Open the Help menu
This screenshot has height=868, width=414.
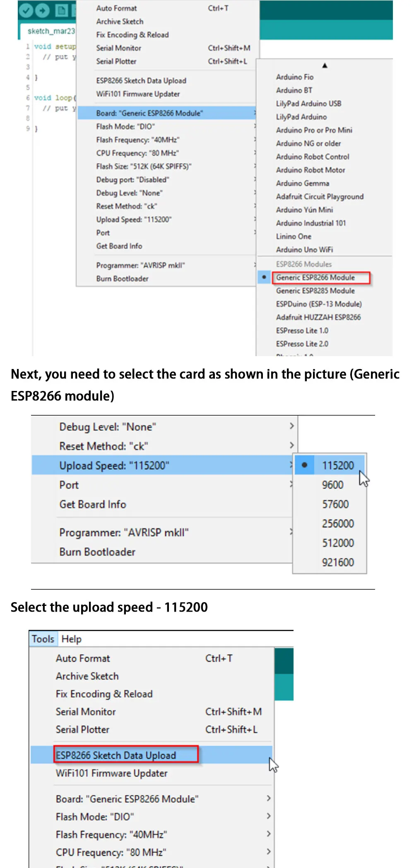[x=71, y=639]
